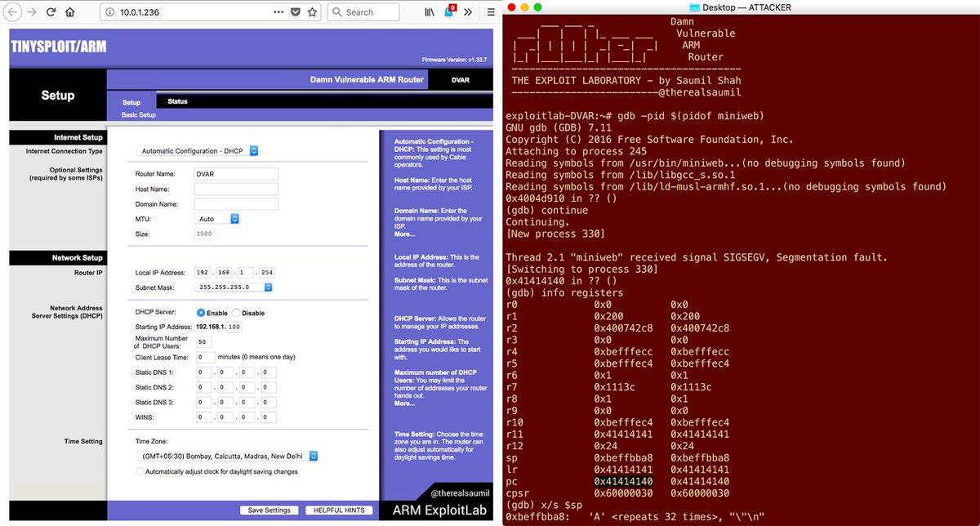980x526 pixels.
Task: Click the info registers command line
Action: pyautogui.click(x=564, y=292)
